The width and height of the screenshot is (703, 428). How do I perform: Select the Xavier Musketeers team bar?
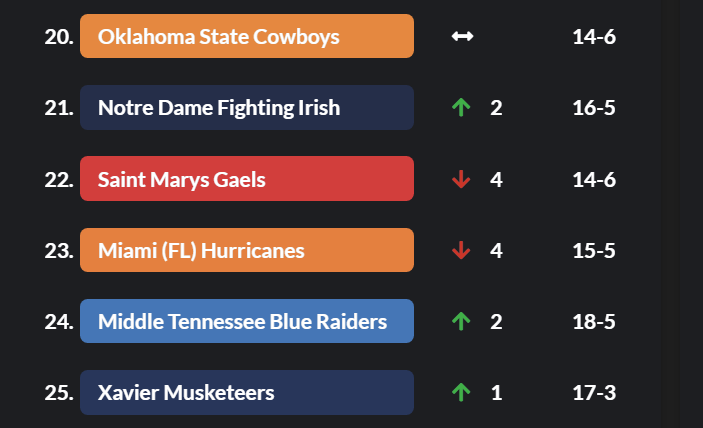click(246, 392)
